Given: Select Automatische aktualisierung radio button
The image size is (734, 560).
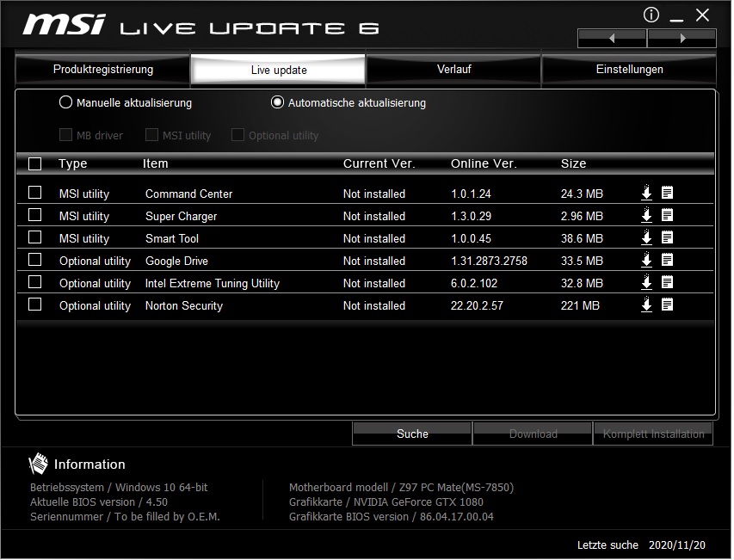Looking at the screenshot, I should coord(278,102).
